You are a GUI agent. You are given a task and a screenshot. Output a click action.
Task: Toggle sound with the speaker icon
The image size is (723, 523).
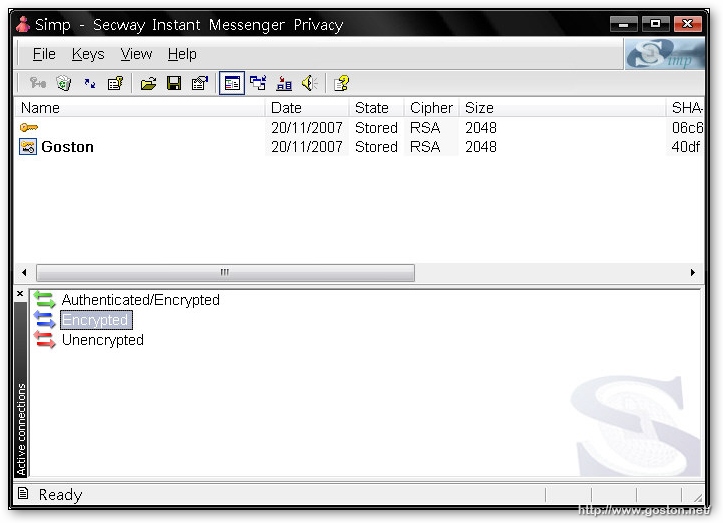tap(309, 83)
